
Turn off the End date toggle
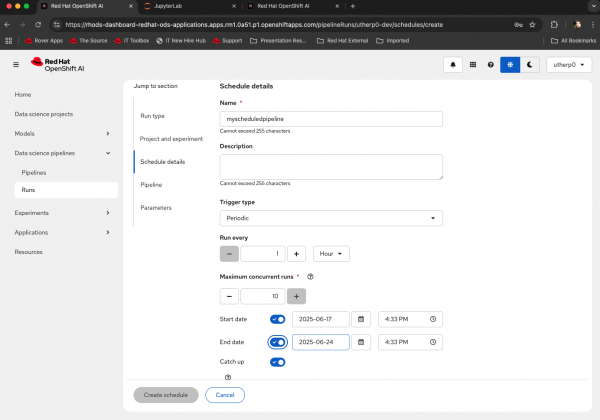pos(277,342)
